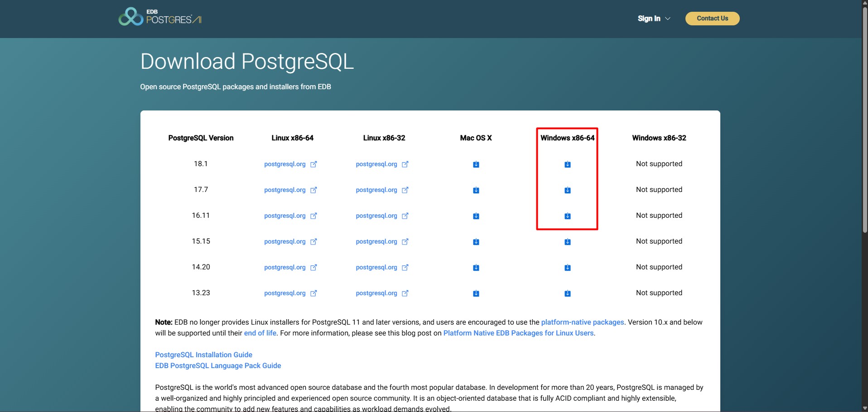Open Linux x86-64 postgresql.org link for 14.20
868x412 pixels.
[x=290, y=267]
